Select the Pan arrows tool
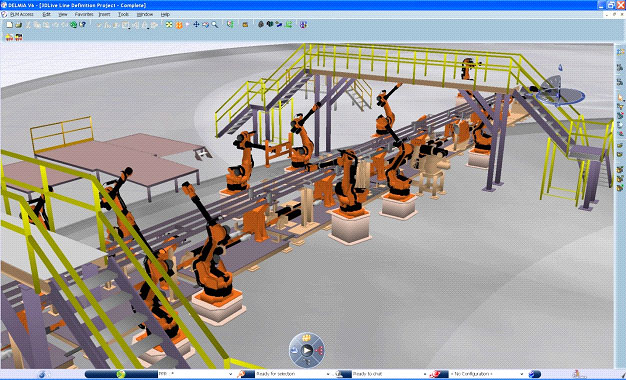626x380 pixels. coord(196,25)
